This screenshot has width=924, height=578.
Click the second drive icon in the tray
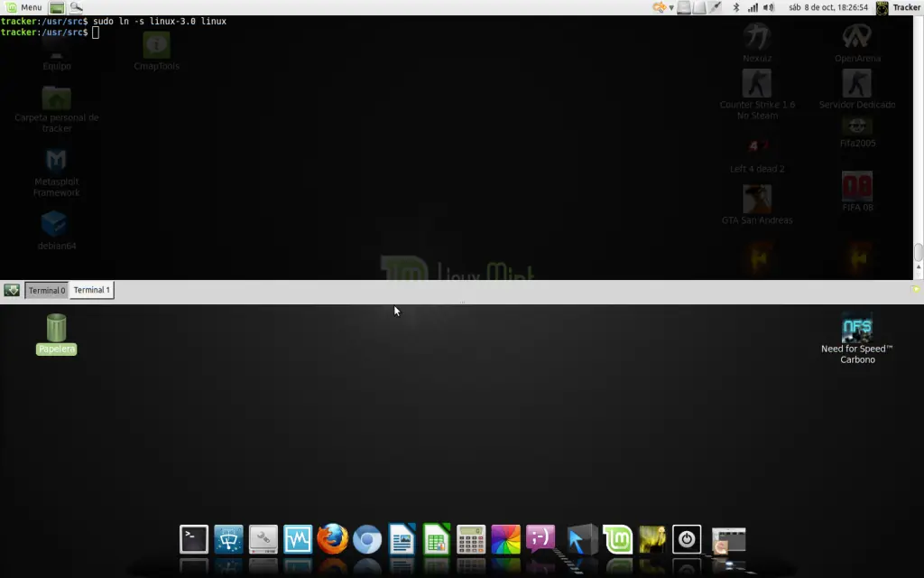tap(699, 7)
